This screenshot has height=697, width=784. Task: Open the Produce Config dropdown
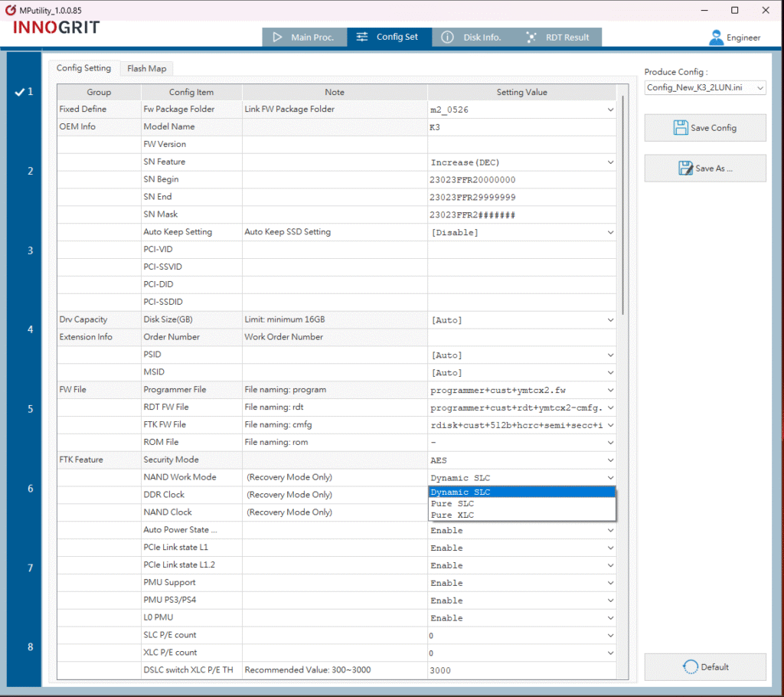pyautogui.click(x=704, y=88)
